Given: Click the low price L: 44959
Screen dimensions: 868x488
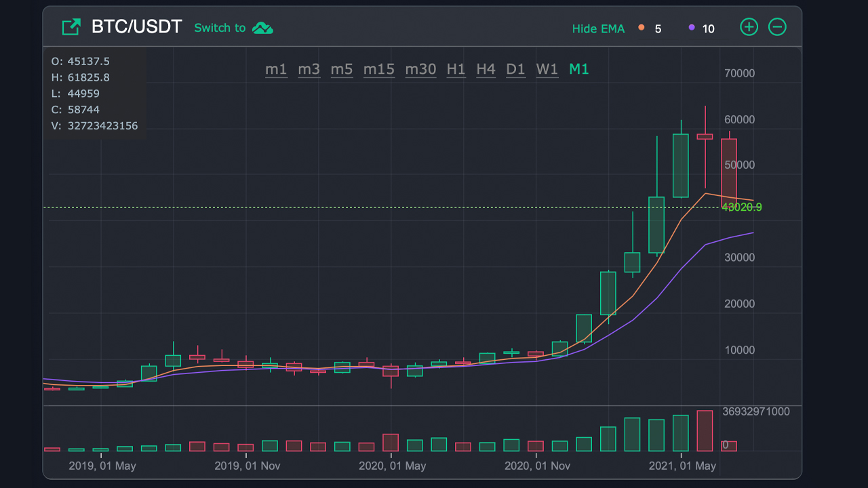Looking at the screenshot, I should click(x=75, y=94).
